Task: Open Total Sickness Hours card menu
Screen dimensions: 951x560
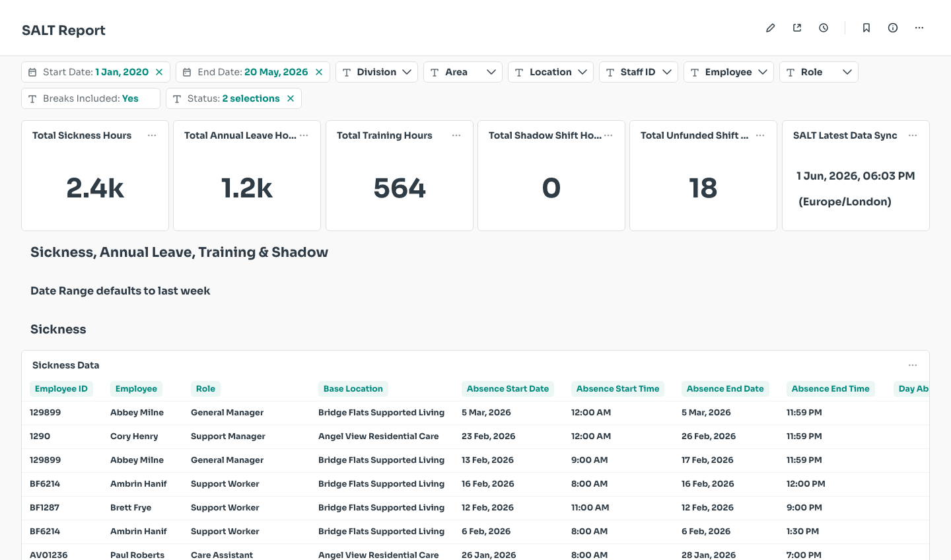Action: coord(152,135)
